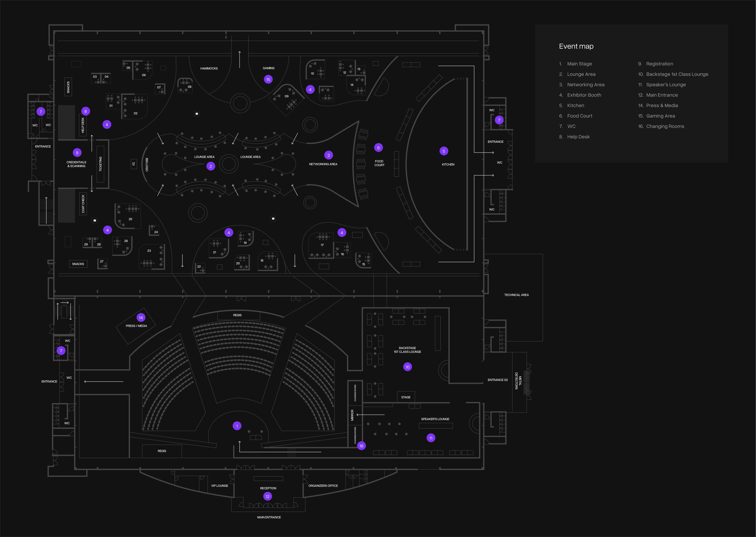The image size is (756, 537).
Task: Select the Main Entrance marker 12 at Reception
Action: tap(267, 496)
